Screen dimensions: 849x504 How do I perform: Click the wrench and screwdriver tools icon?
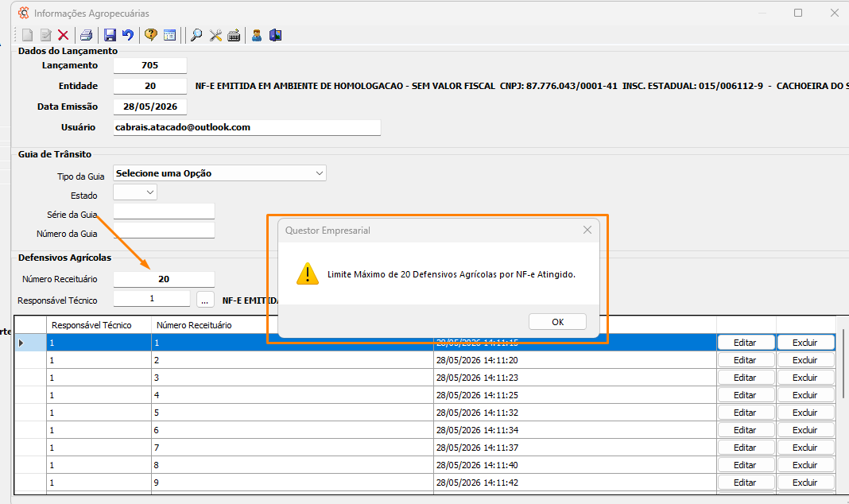point(215,35)
